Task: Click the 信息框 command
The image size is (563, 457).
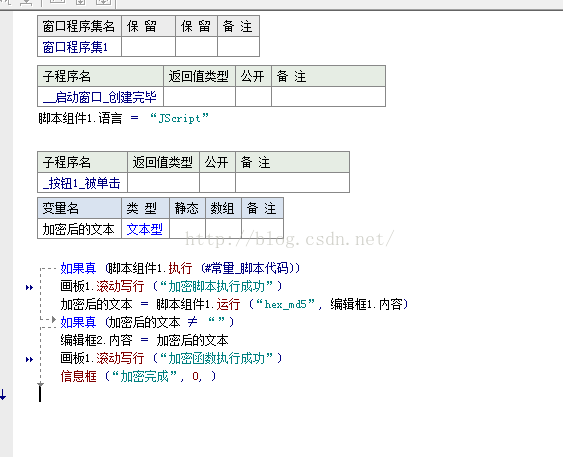Action: click(78, 376)
